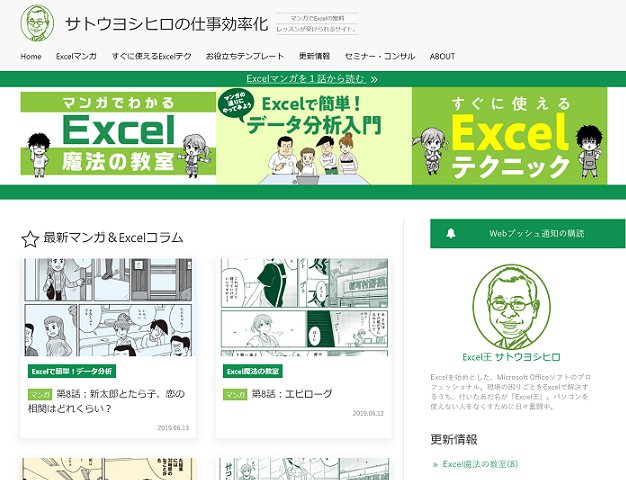This screenshot has width=626, height=480.
Task: Click the bell icon in push notification button
Action: coord(451,233)
